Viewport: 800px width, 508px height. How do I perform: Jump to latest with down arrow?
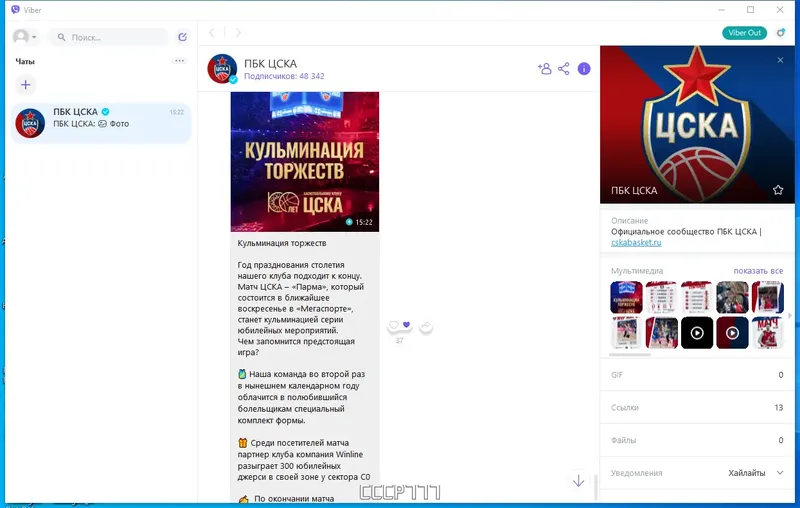pyautogui.click(x=578, y=480)
